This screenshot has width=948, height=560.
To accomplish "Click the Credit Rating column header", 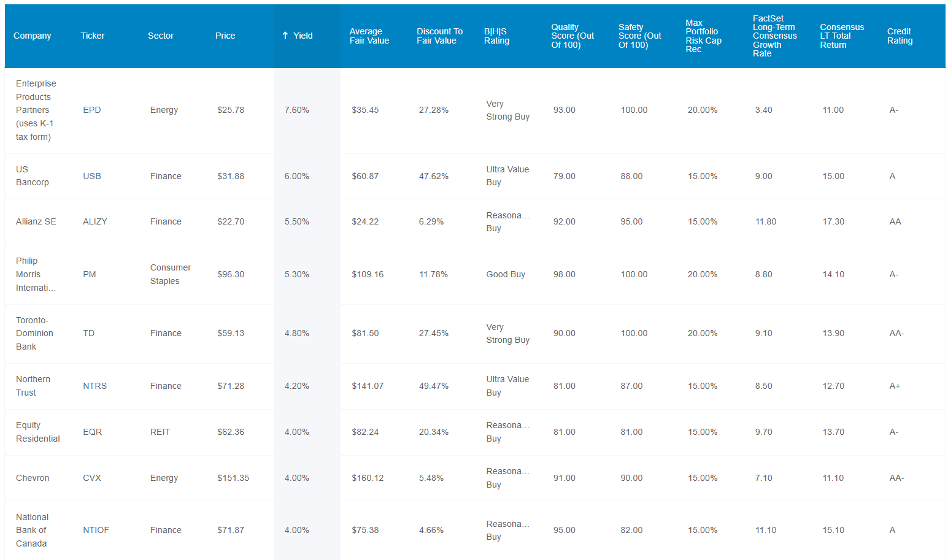I will [900, 36].
